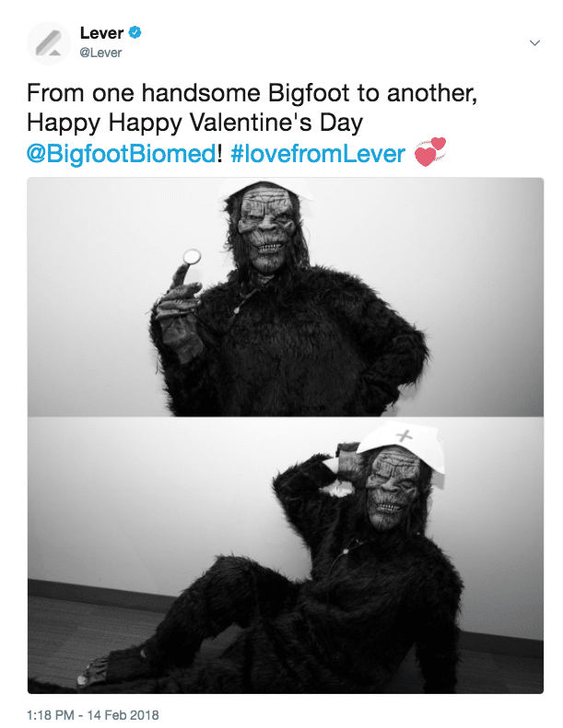This screenshot has width=563, height=728.
Task: Click the 'Happy Happy Valentine's Day' text line
Action: (x=194, y=123)
